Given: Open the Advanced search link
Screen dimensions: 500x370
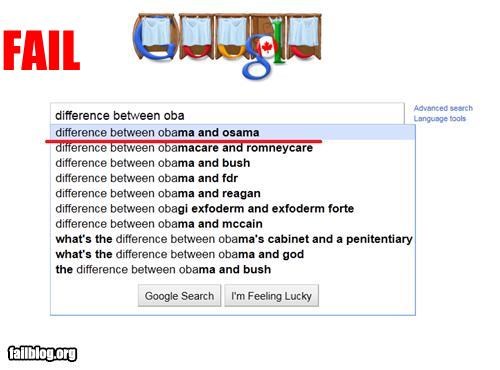Looking at the screenshot, I should (x=443, y=108).
